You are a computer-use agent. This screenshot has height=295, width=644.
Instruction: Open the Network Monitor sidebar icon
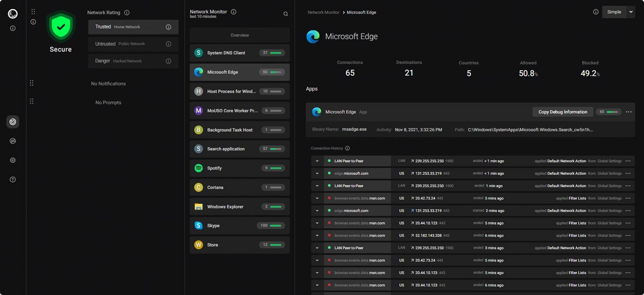click(13, 122)
